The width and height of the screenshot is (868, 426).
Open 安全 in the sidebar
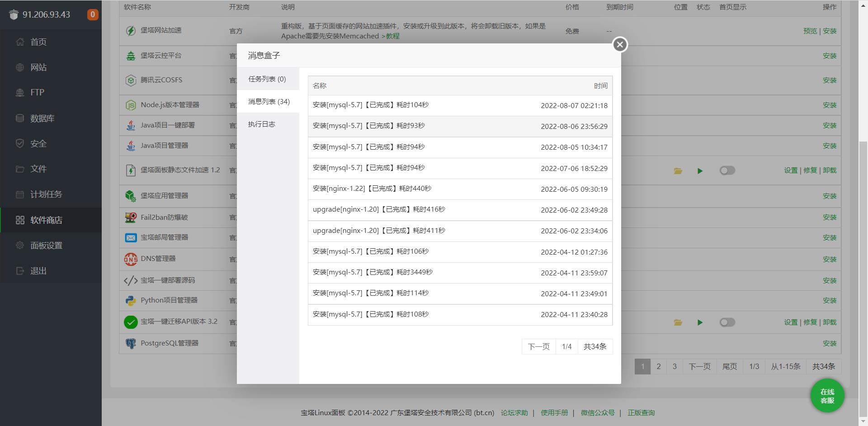pyautogui.click(x=51, y=143)
